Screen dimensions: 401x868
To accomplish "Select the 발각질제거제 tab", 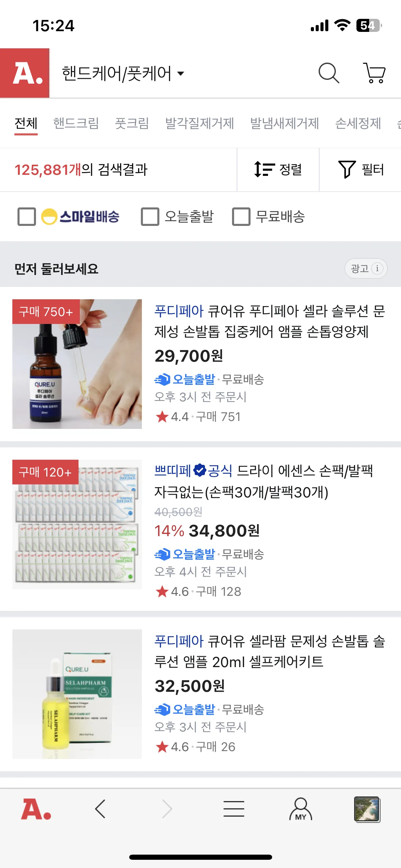I will [199, 123].
